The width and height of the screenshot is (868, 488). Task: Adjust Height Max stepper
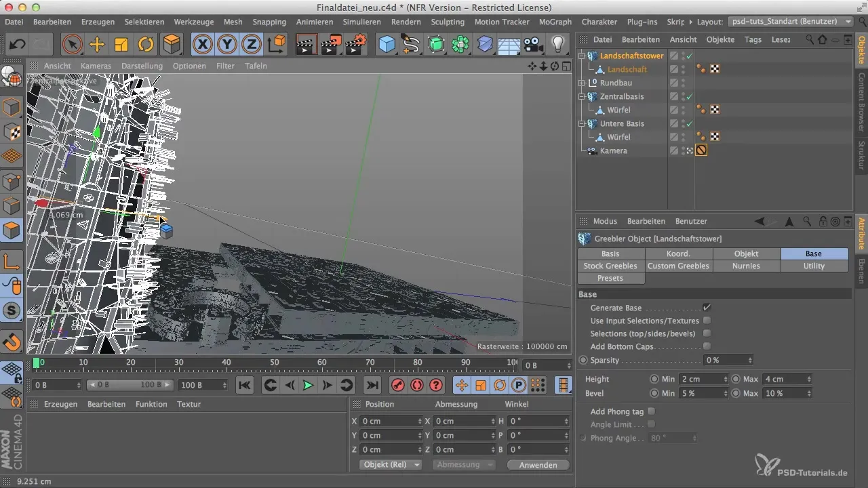(809, 379)
